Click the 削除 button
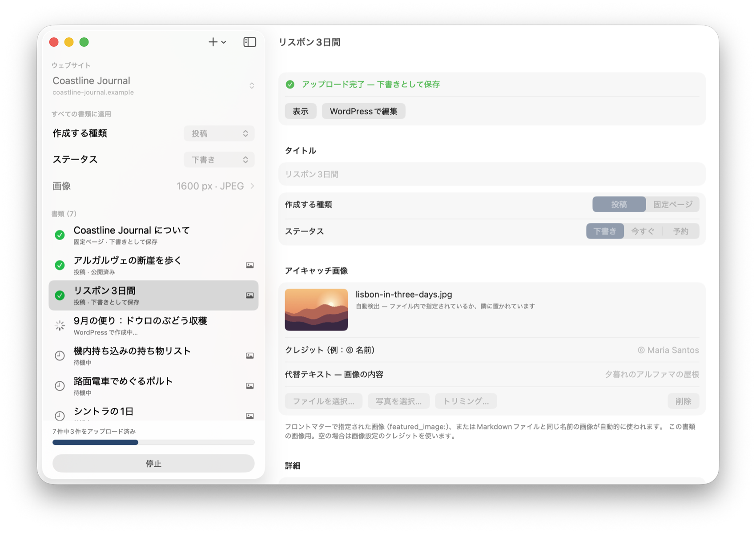This screenshot has height=533, width=756. click(x=684, y=401)
